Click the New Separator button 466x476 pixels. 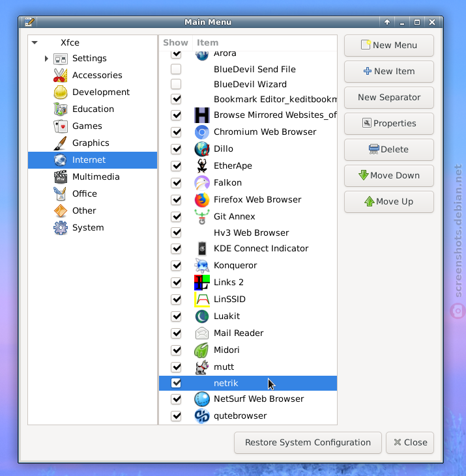tap(389, 98)
